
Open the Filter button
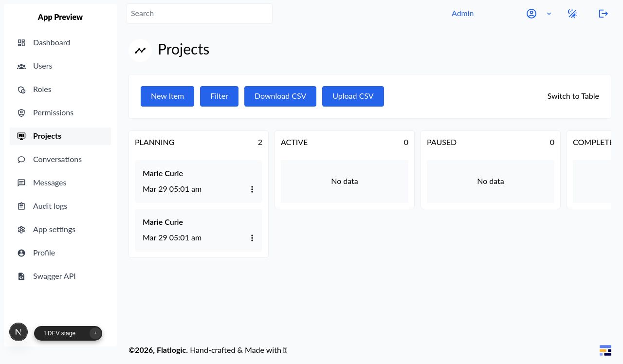[219, 96]
